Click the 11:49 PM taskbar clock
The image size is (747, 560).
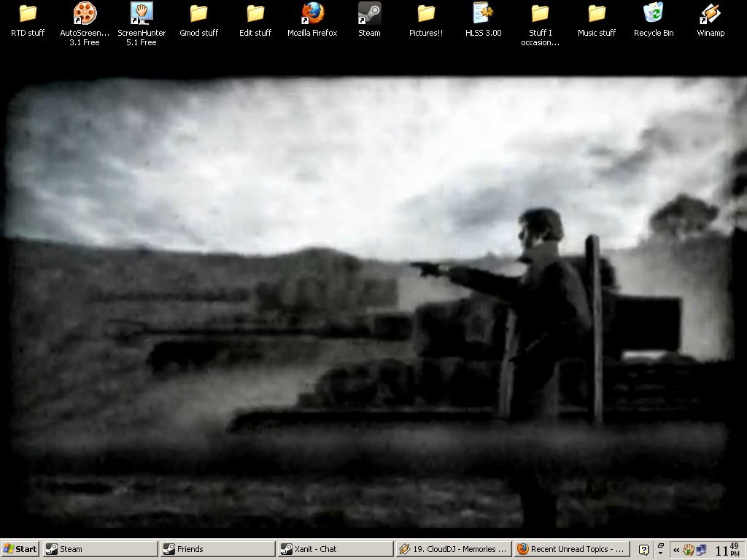point(727,550)
